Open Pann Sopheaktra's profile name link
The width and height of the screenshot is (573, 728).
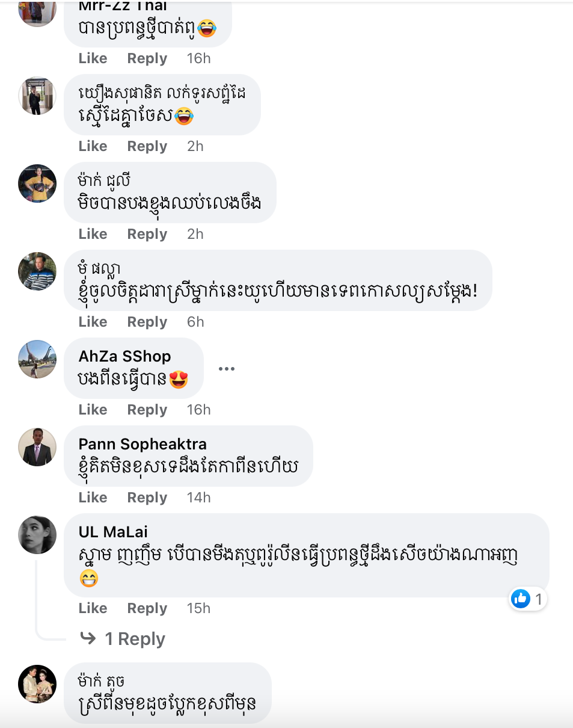[142, 444]
